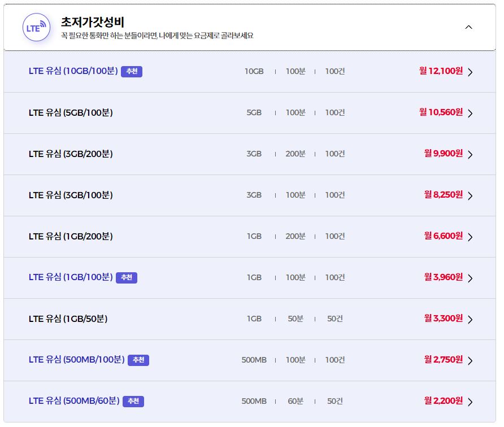Open LTE 유심 (3GB/100분) plan link
Image resolution: width=504 pixels, height=427 pixels.
tap(71, 195)
